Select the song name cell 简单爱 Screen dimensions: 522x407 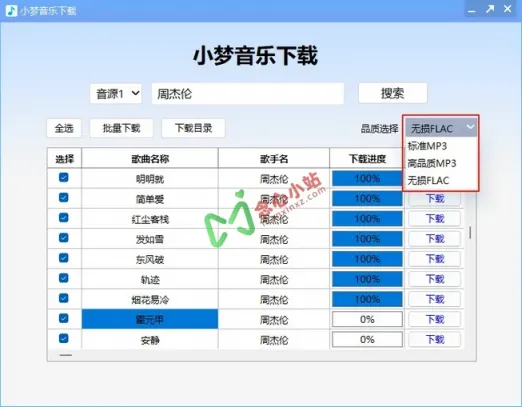pyautogui.click(x=150, y=199)
